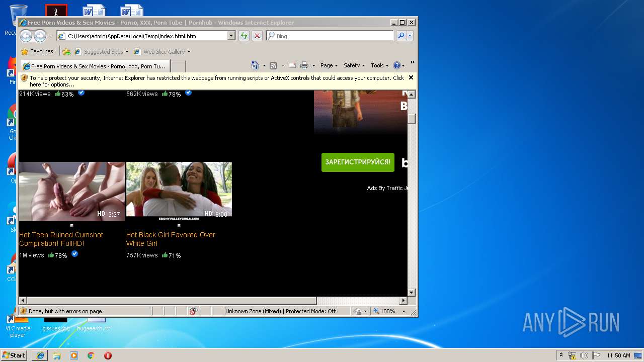Click the Home icon in command bar
This screenshot has height=362, width=644.
point(255,65)
